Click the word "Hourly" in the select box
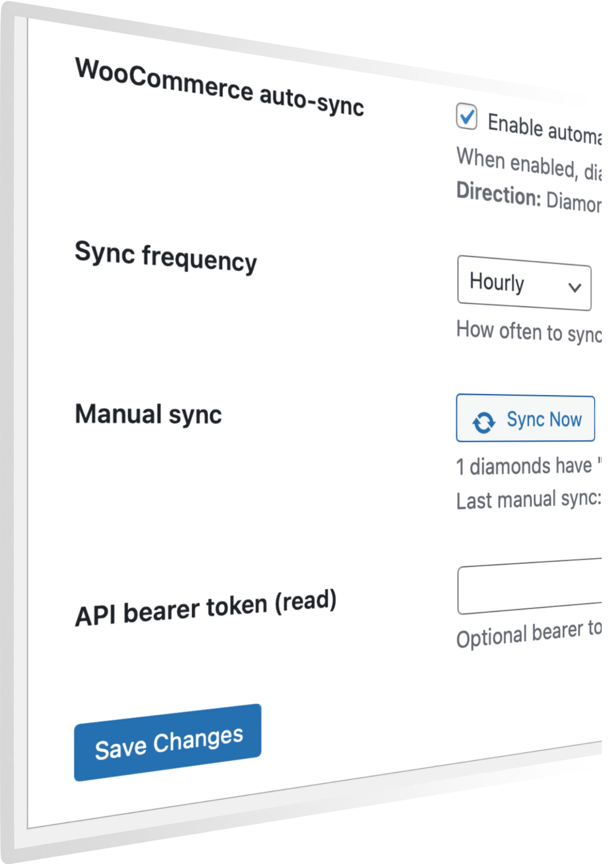The image size is (616, 864). coord(497,282)
